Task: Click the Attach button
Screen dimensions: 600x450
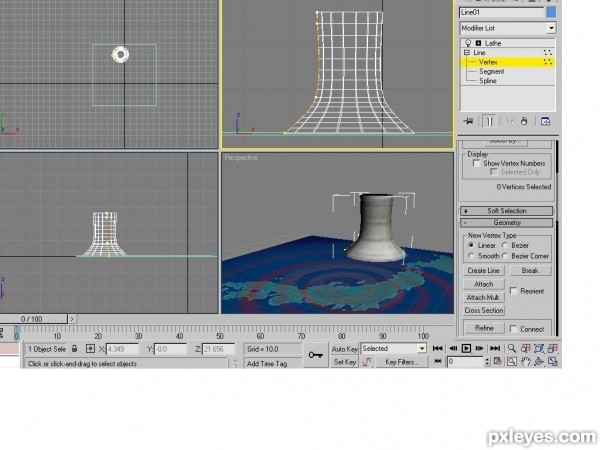Action: click(x=484, y=284)
